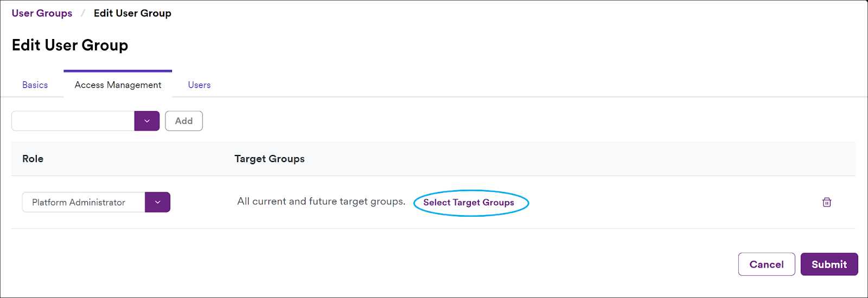Image resolution: width=868 pixels, height=298 pixels.
Task: Open the Users tab
Action: 199,85
